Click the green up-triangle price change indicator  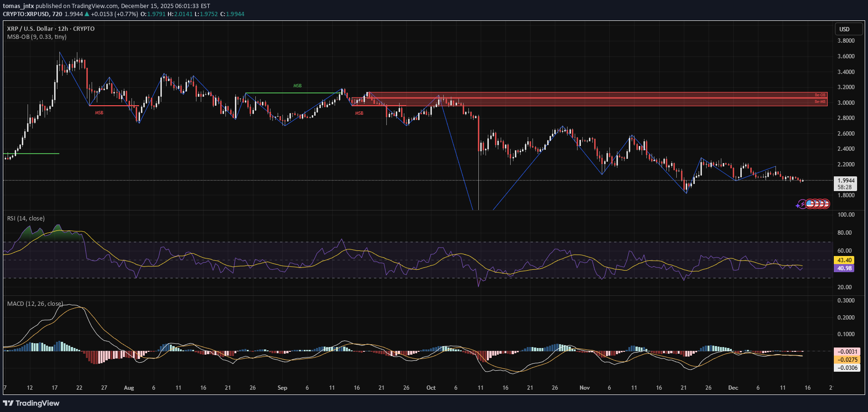(87, 14)
